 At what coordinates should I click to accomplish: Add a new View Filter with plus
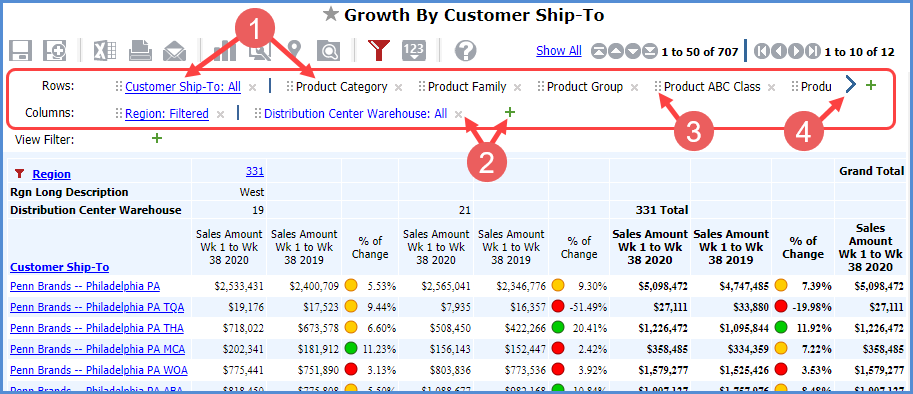click(x=157, y=139)
